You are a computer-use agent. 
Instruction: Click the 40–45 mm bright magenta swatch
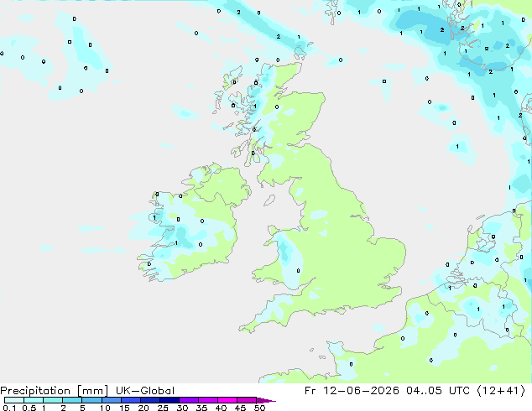point(227,400)
